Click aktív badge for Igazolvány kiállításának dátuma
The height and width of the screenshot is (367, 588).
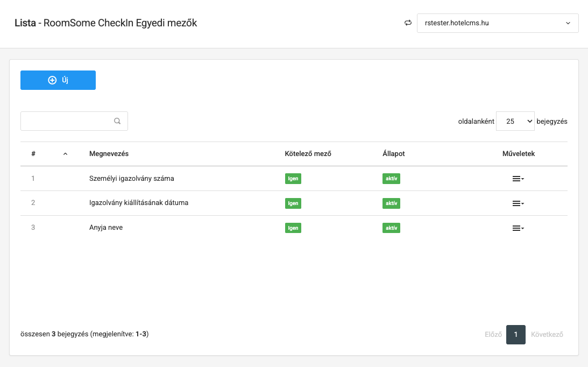coord(391,203)
